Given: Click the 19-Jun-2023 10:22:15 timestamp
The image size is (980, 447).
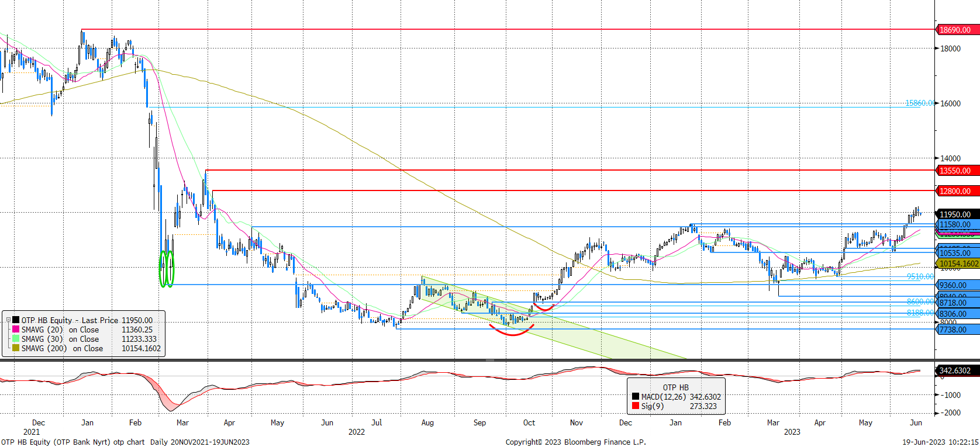Looking at the screenshot, I should (x=940, y=442).
